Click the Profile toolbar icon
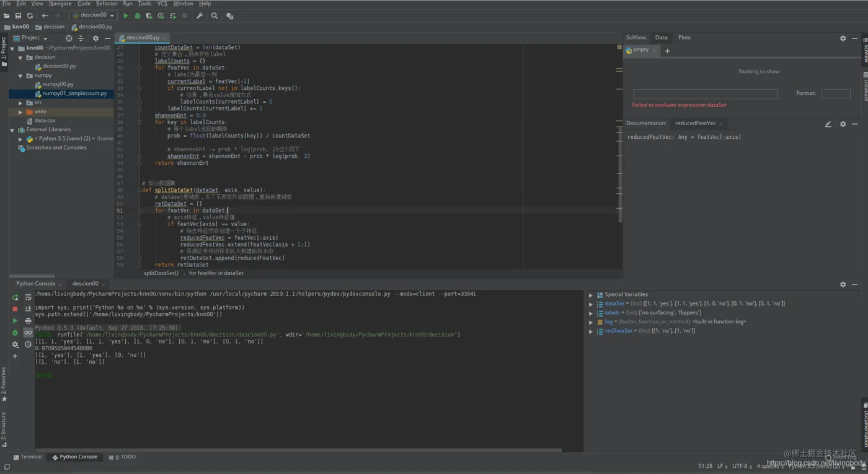Viewport: 868px width, 474px height. tap(161, 15)
